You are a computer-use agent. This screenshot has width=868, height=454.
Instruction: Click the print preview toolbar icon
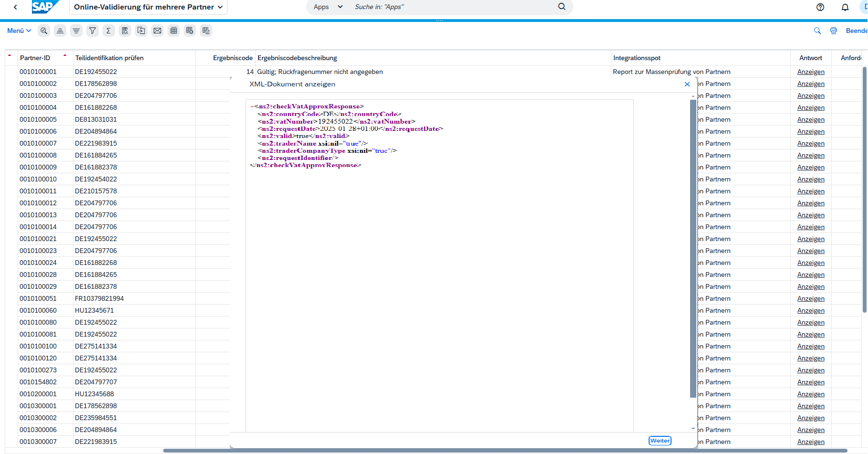point(125,31)
